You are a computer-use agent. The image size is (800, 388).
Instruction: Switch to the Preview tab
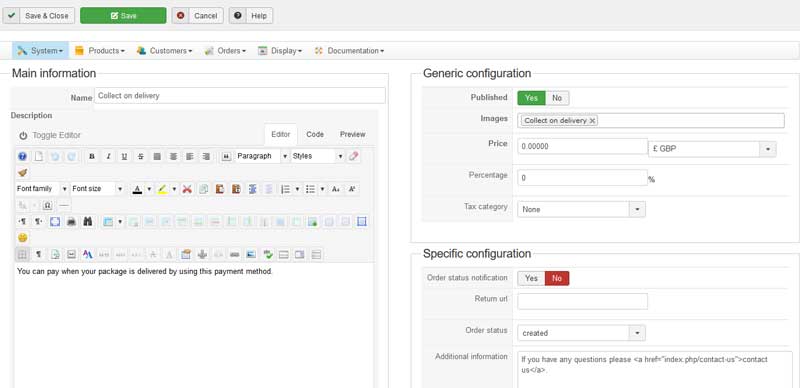353,134
